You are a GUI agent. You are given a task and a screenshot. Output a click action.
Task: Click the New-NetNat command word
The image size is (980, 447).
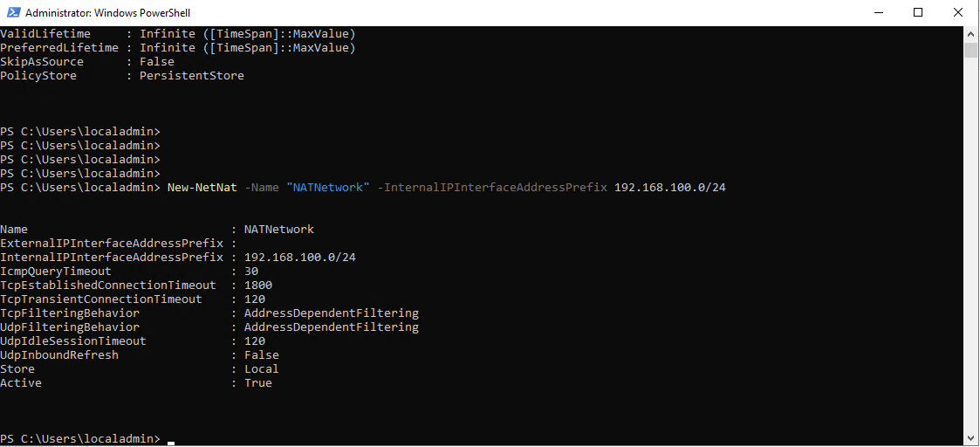click(x=202, y=188)
